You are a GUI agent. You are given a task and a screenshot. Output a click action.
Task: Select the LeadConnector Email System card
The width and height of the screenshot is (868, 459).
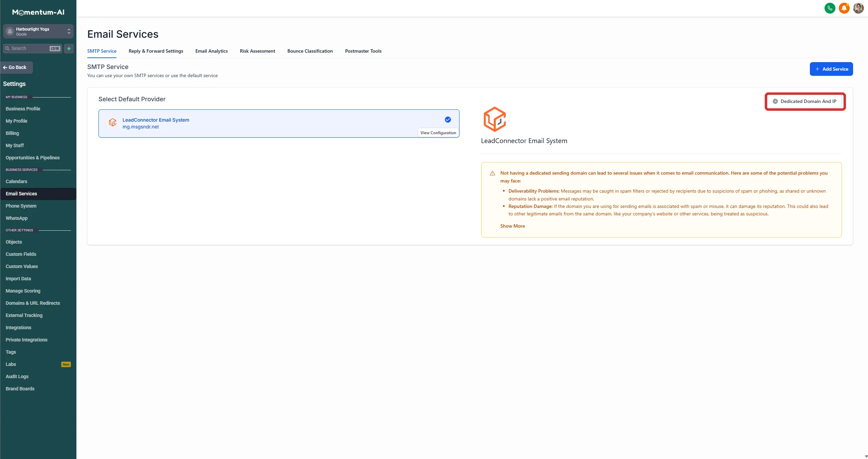click(279, 123)
